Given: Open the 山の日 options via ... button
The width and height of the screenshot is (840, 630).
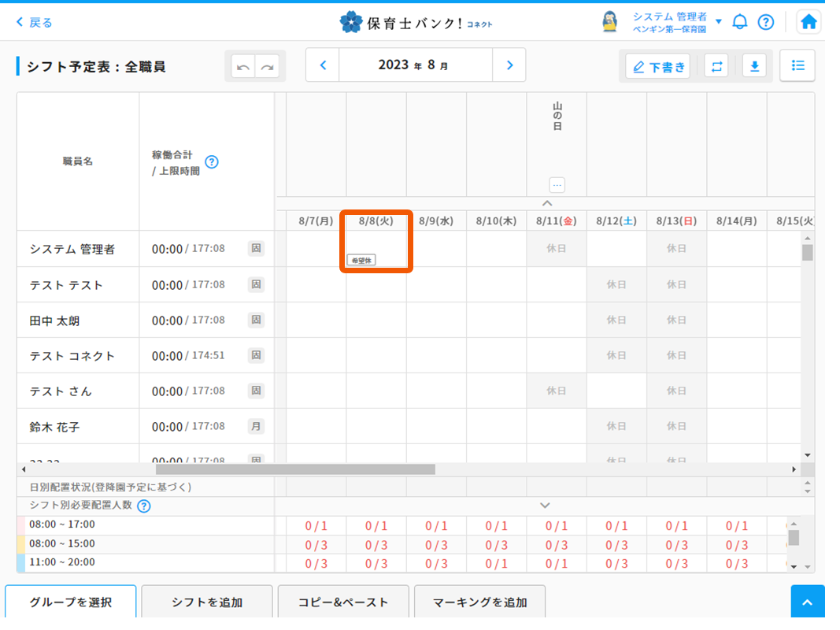Looking at the screenshot, I should click(557, 184).
